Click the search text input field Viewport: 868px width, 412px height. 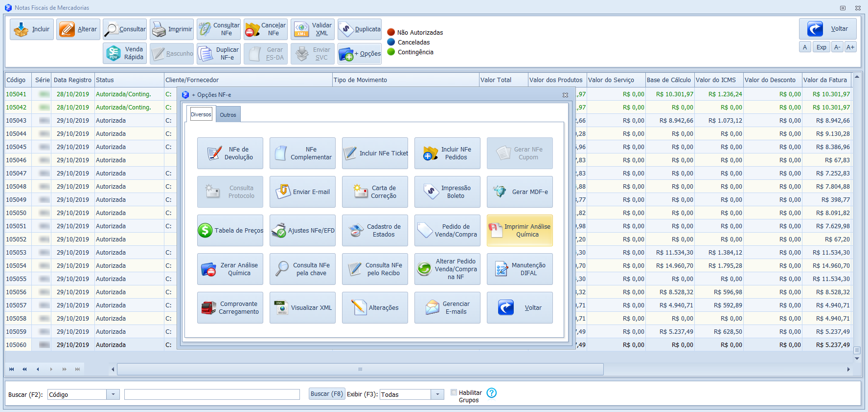pyautogui.click(x=212, y=394)
